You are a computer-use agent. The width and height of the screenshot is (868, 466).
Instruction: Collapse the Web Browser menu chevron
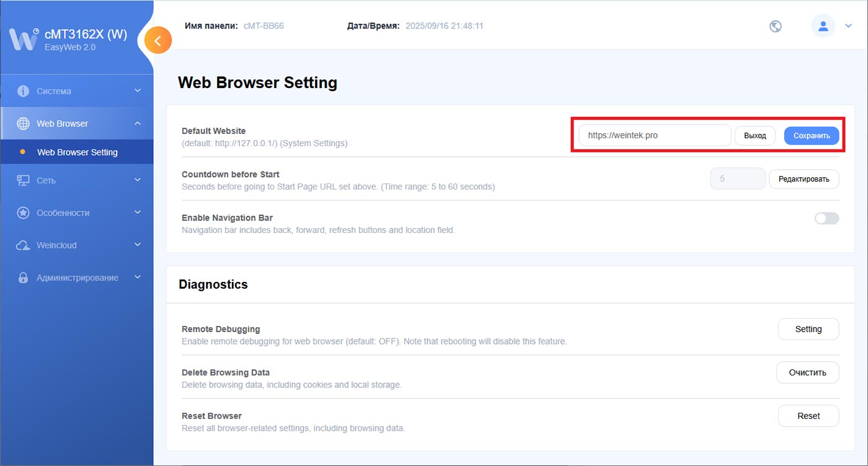(138, 123)
